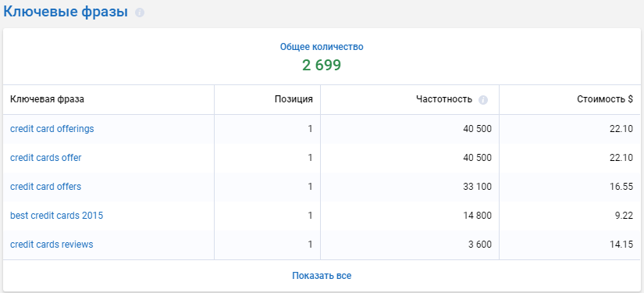Select frequency value 33 100
644x293 pixels.
click(477, 187)
